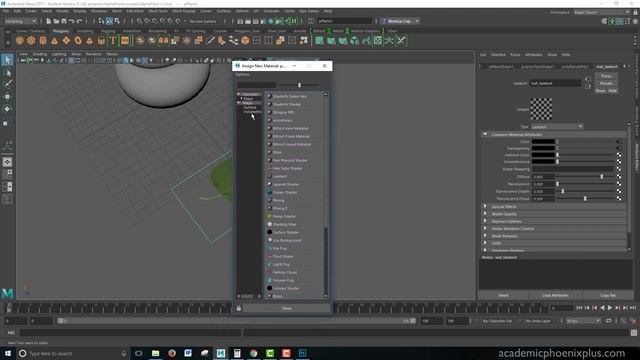Play the timeline forward
640x360 pixels.
click(610, 308)
